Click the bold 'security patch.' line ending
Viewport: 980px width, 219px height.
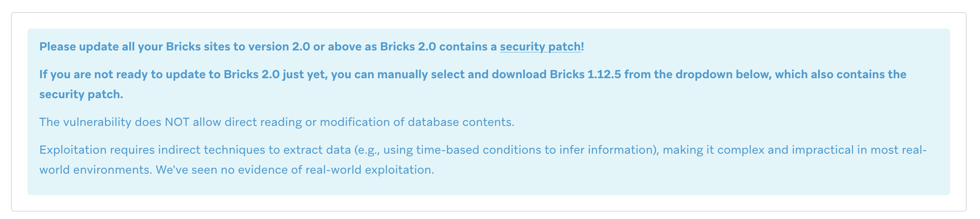point(81,94)
